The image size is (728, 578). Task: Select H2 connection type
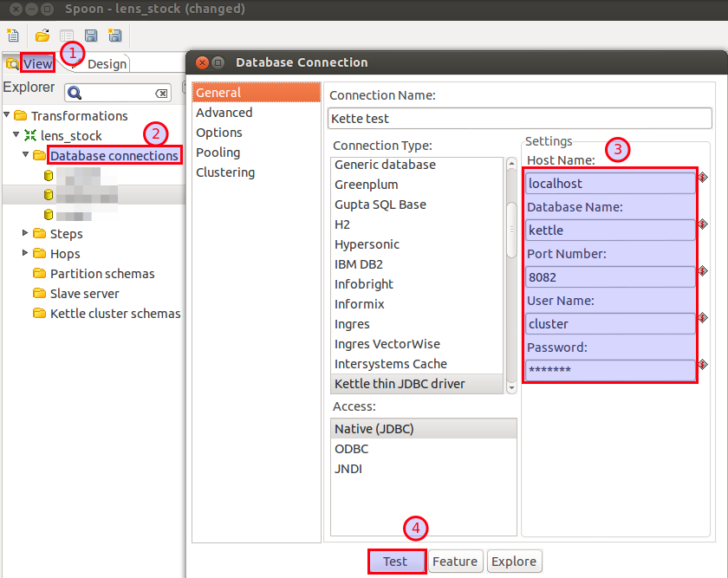[417, 224]
